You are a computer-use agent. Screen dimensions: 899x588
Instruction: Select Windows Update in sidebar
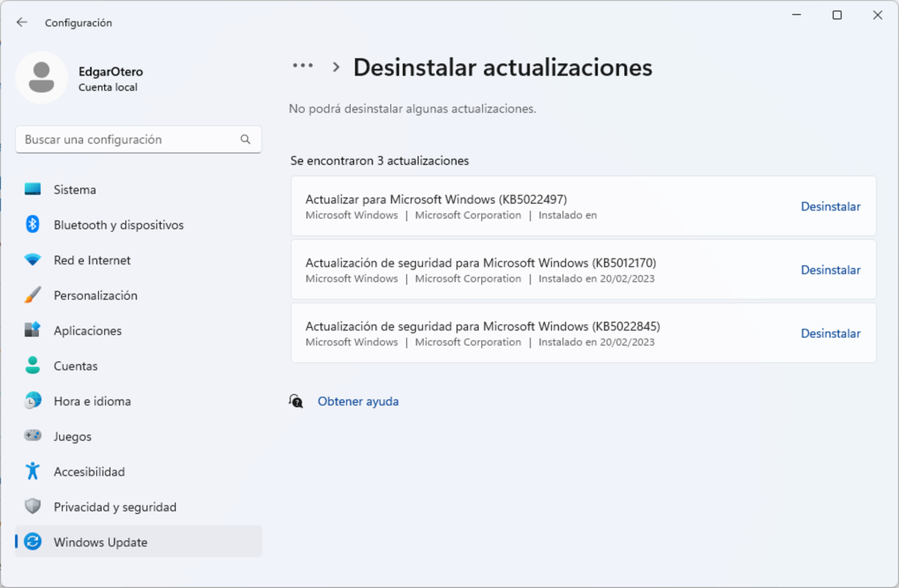[139, 542]
